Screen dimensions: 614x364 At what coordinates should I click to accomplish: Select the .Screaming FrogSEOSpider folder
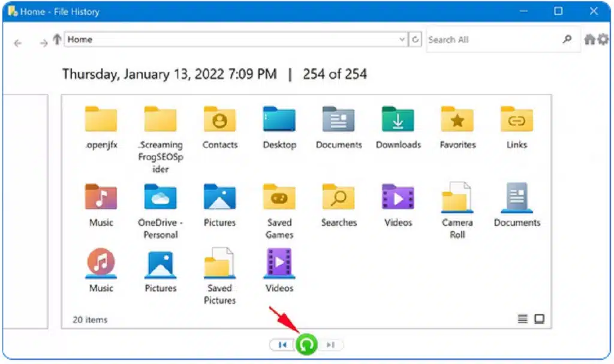[159, 119]
